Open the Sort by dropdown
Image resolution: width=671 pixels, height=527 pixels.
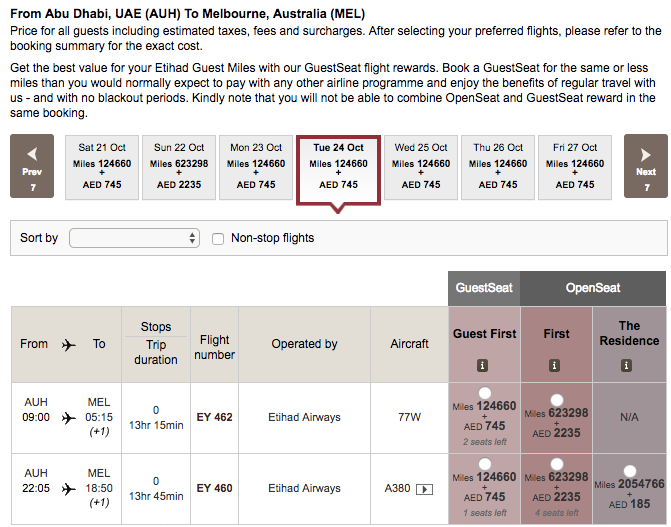pos(135,238)
